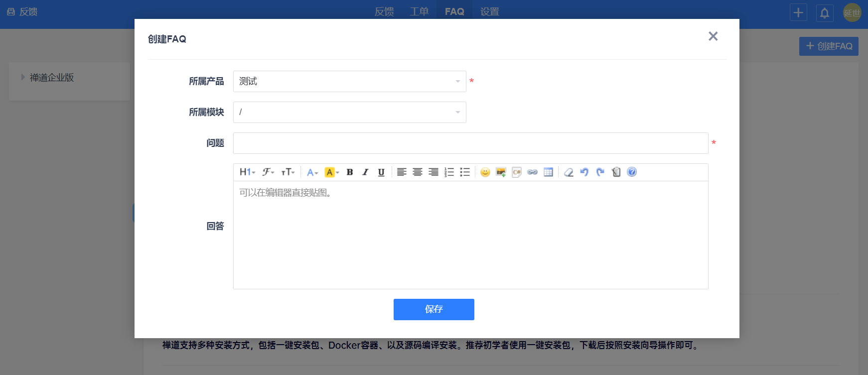Open the user avatar menu
The image size is (868, 375).
852,12
